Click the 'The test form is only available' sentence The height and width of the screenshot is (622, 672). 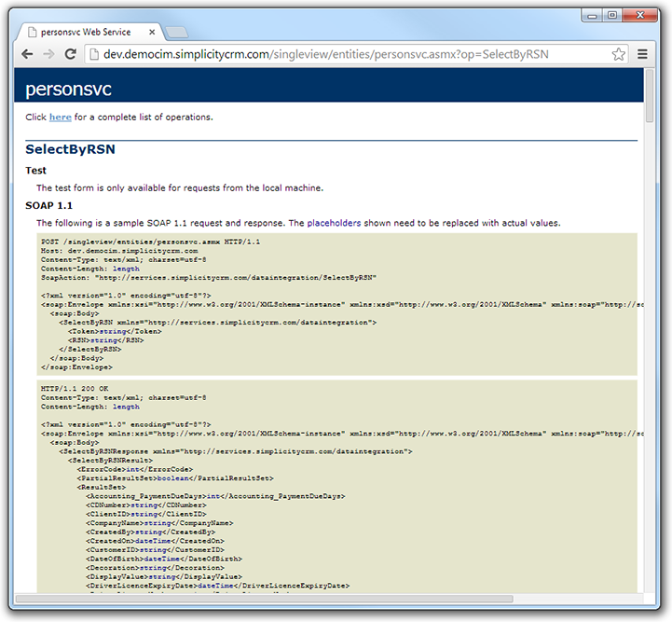point(180,187)
